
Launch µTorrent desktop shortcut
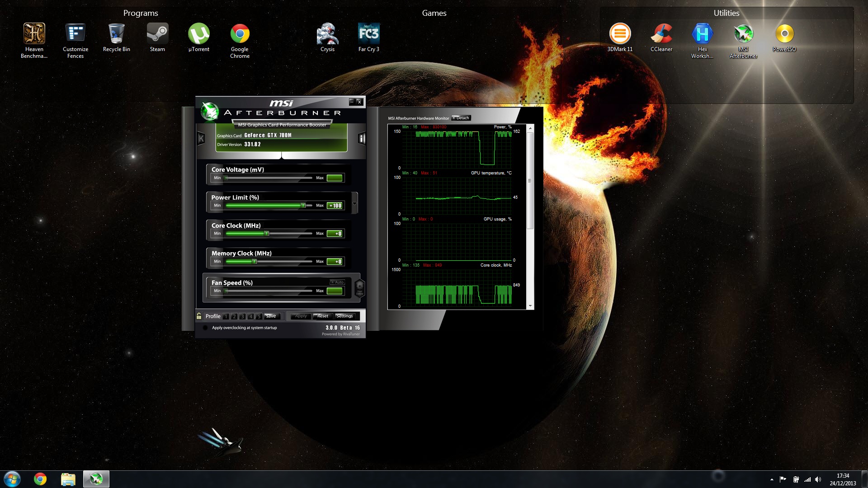click(199, 38)
